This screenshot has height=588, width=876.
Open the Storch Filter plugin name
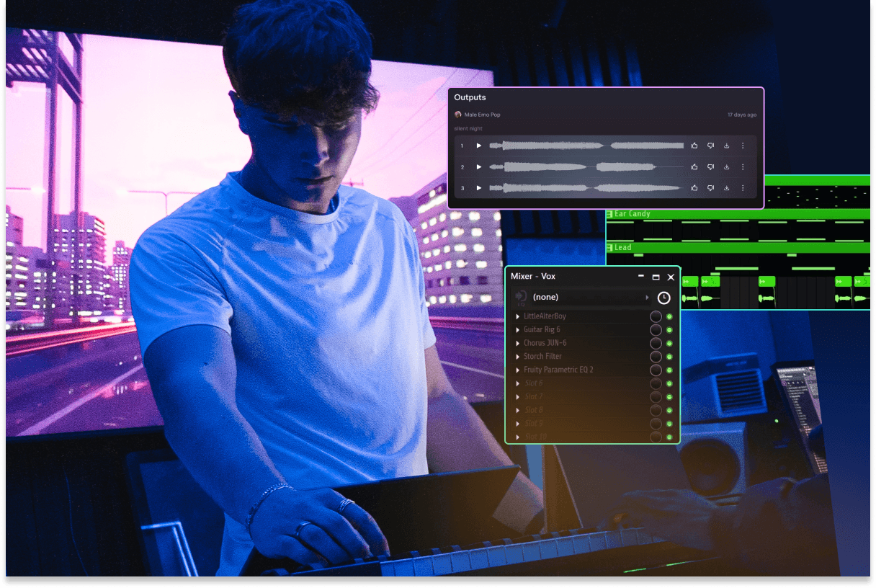(x=542, y=357)
